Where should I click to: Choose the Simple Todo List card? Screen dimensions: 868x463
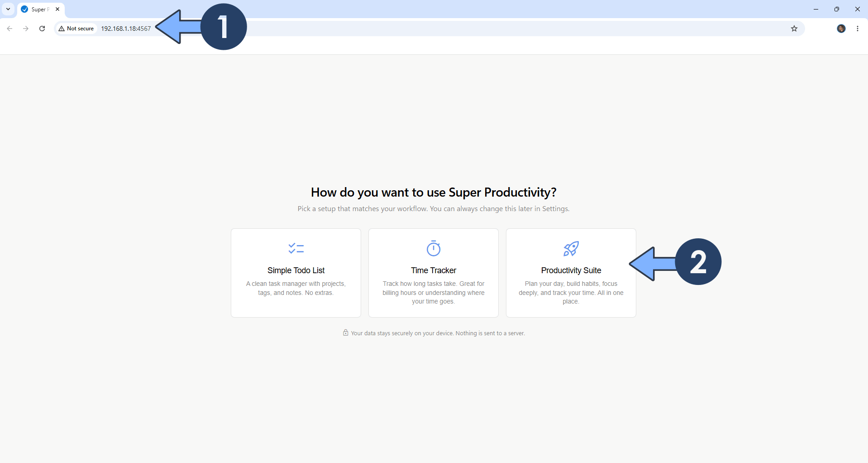(296, 273)
